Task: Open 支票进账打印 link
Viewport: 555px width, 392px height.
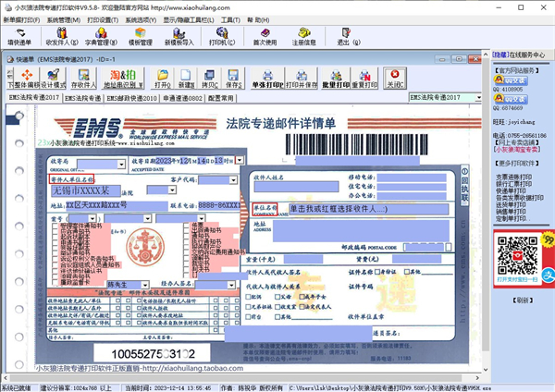Action: [x=513, y=177]
